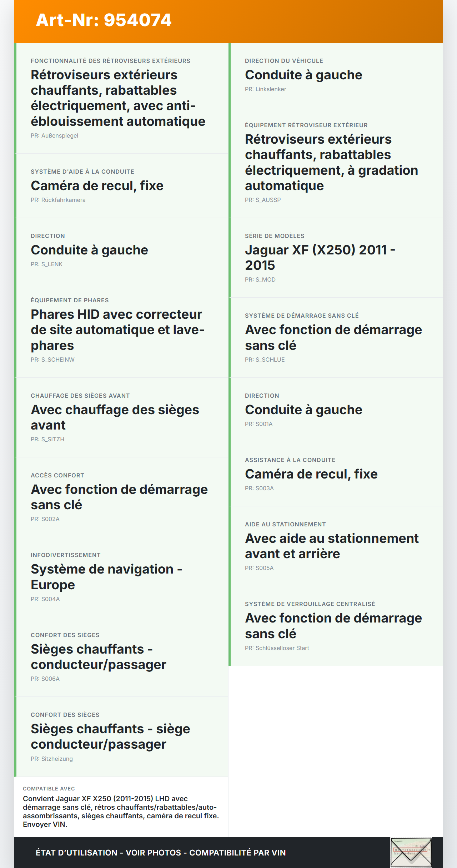Click the Jaguar XF (X250) 2011 - 2015 entry
This screenshot has height=868, width=457.
point(336,258)
